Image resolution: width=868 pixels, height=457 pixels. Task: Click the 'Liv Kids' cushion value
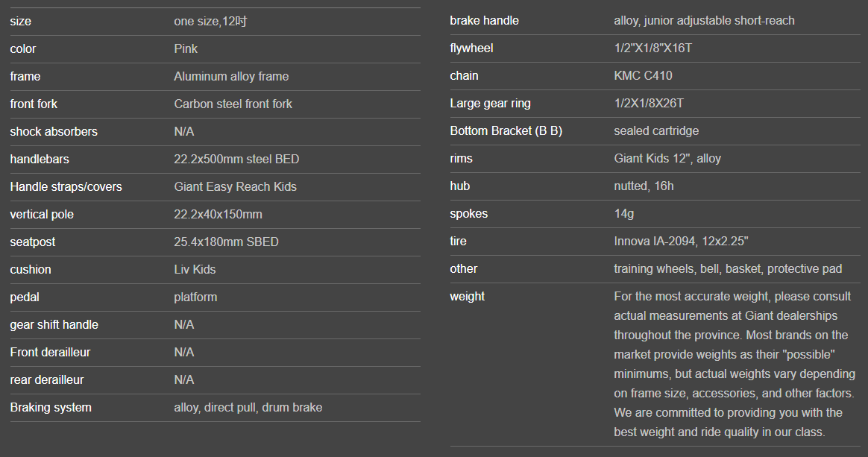195,270
